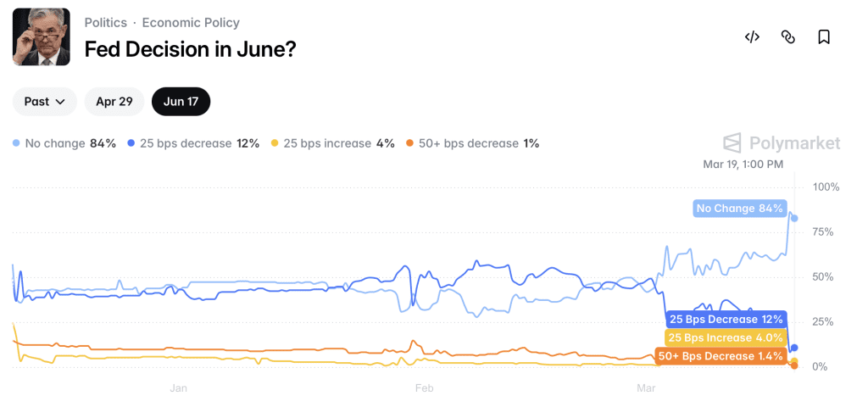Click the Polymarket logo watermark
Image resolution: width=868 pixels, height=407 pixels.
click(x=782, y=142)
